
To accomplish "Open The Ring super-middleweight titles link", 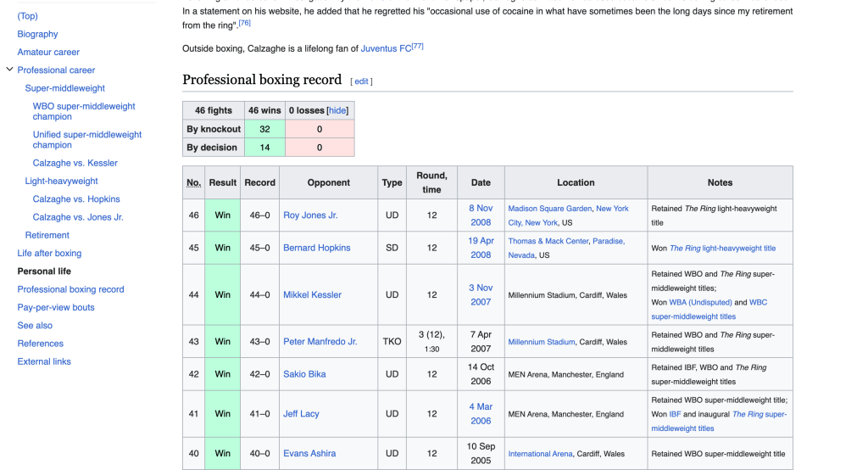I will tap(719, 422).
